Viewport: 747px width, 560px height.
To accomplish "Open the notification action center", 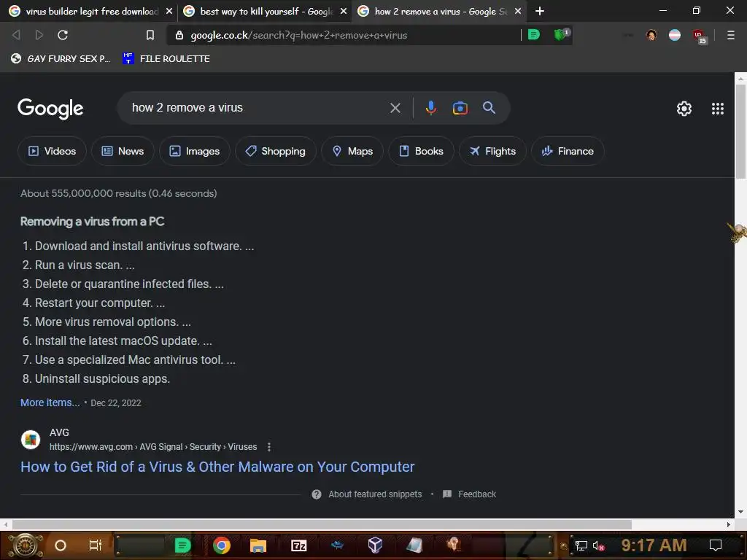I will click(716, 545).
